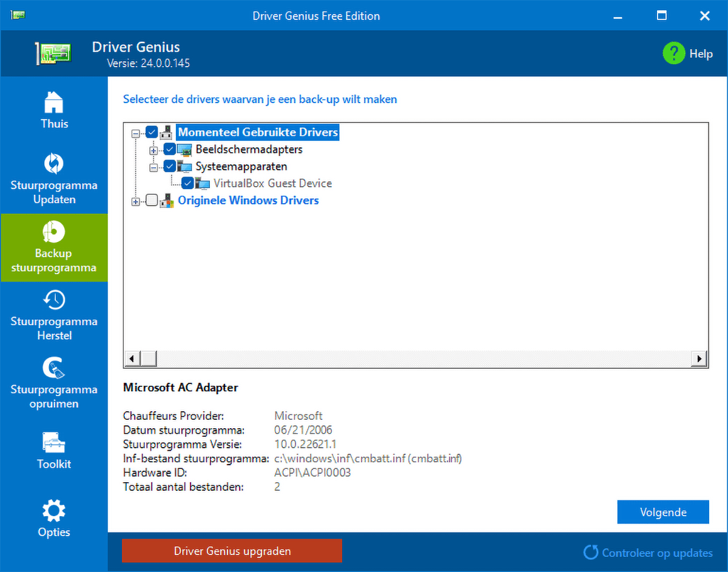Image resolution: width=728 pixels, height=572 pixels.
Task: Select the Backup stuurprogramma disc icon
Action: coord(54,232)
